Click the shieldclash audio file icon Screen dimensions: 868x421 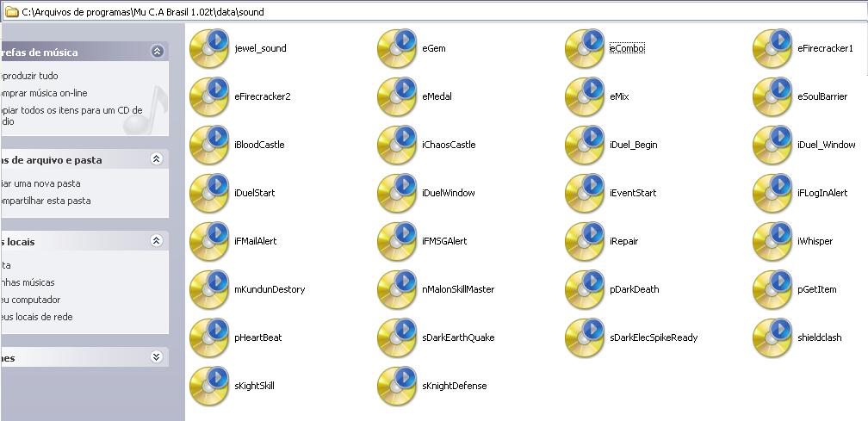coord(772,337)
